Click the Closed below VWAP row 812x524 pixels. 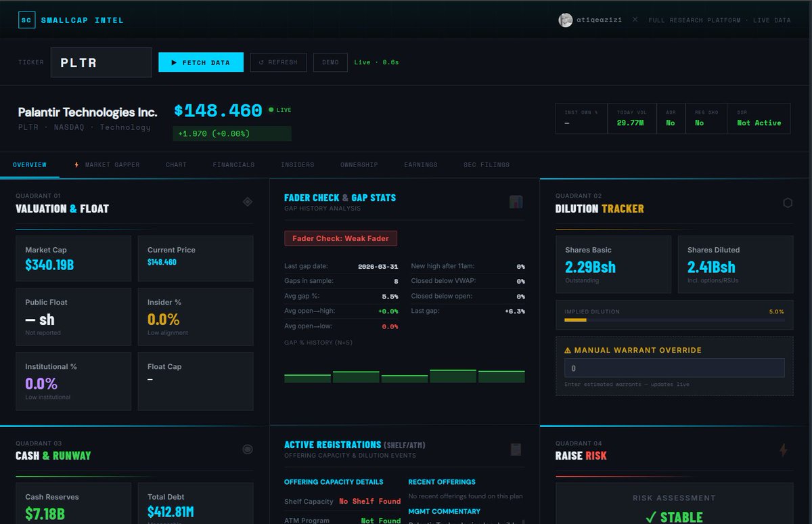click(468, 281)
